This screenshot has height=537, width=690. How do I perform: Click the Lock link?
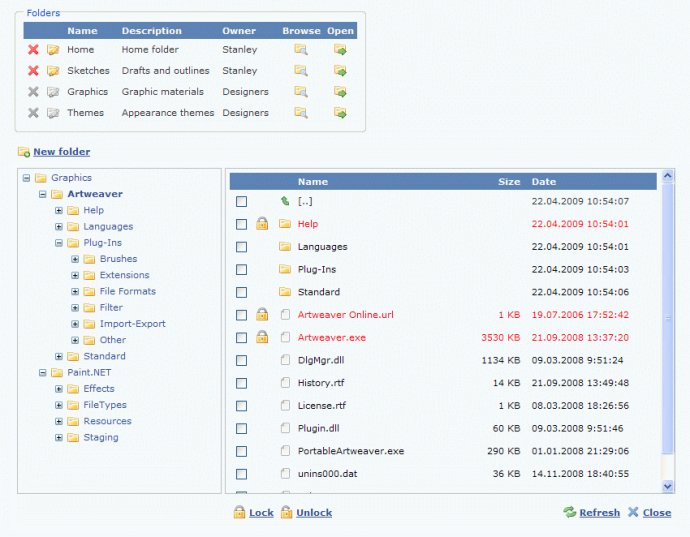point(261,513)
